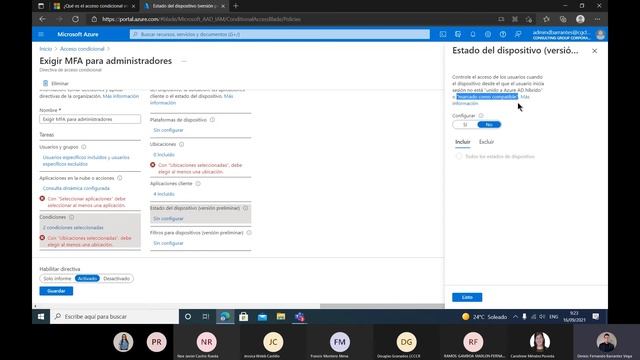Select participant FM avatar in the meeting strip
The image size is (640, 360).
point(340,342)
